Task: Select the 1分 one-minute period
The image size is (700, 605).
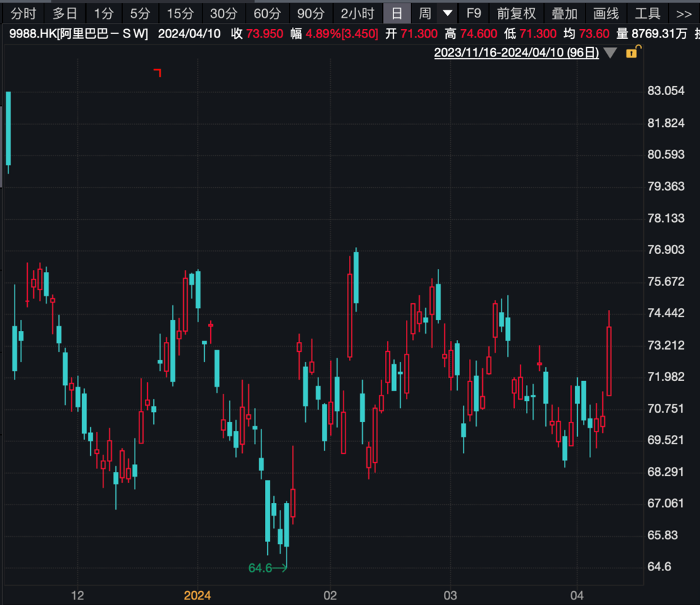Action: click(x=103, y=13)
